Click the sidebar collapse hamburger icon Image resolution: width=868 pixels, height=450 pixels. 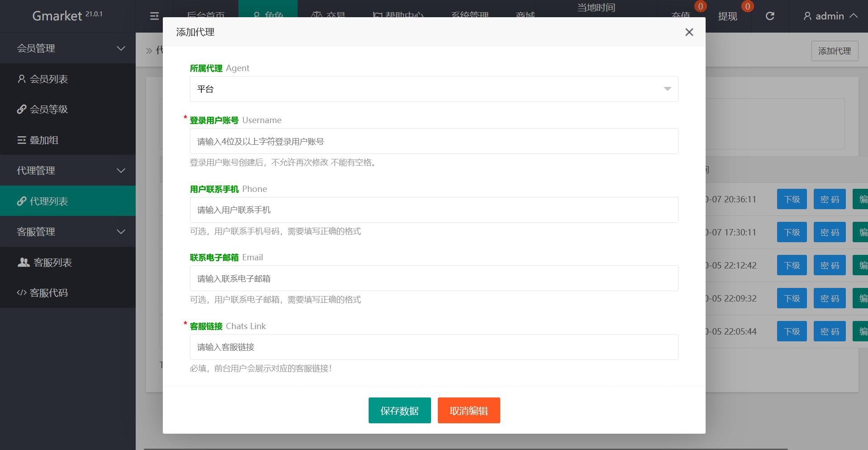[x=154, y=16]
